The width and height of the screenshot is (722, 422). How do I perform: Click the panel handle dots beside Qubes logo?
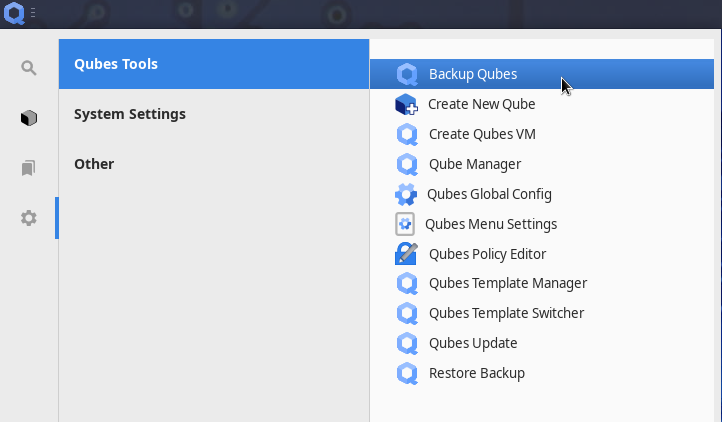tap(33, 13)
